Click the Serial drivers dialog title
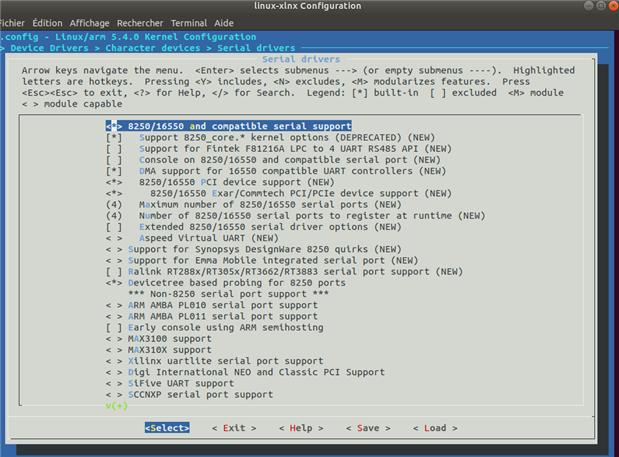 (301, 59)
